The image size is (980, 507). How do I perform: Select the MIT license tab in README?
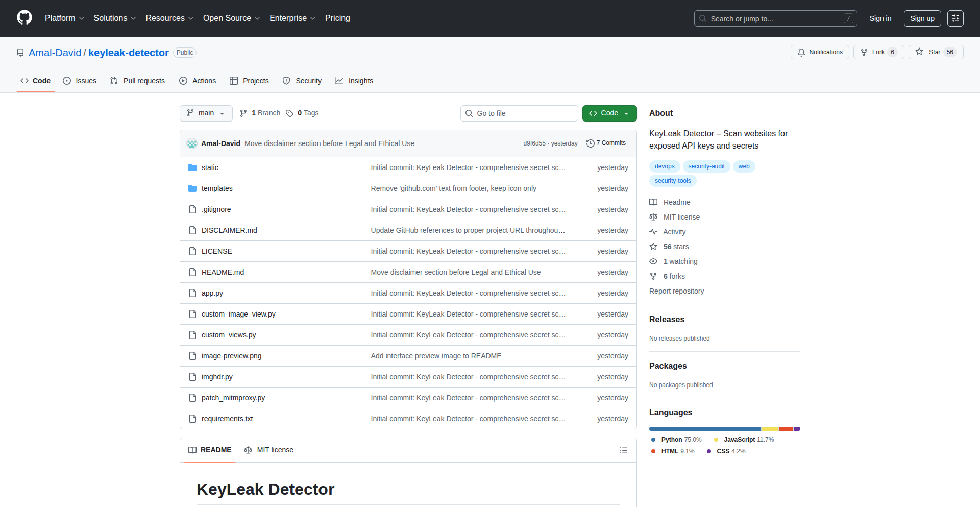[269, 450]
